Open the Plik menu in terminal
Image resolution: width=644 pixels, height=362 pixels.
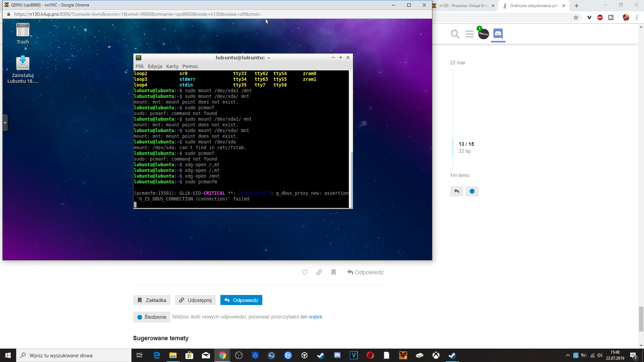pyautogui.click(x=140, y=66)
